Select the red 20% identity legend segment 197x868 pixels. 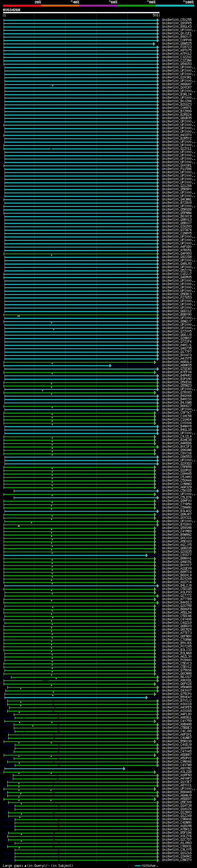tap(22, 6)
